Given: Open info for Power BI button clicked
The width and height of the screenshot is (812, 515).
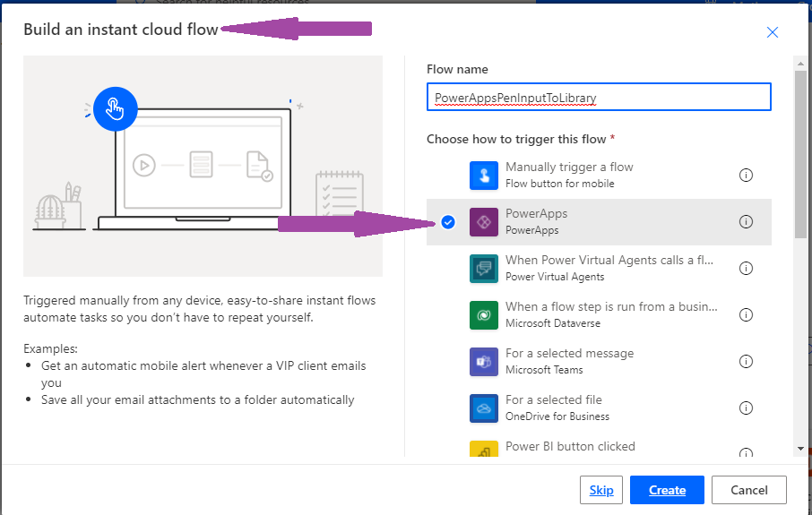Looking at the screenshot, I should tap(746, 452).
